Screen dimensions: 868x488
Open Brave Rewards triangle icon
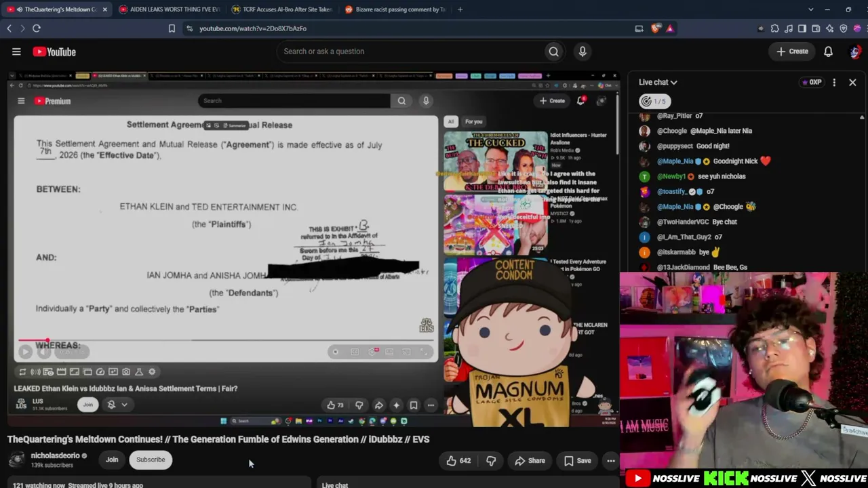coord(670,28)
